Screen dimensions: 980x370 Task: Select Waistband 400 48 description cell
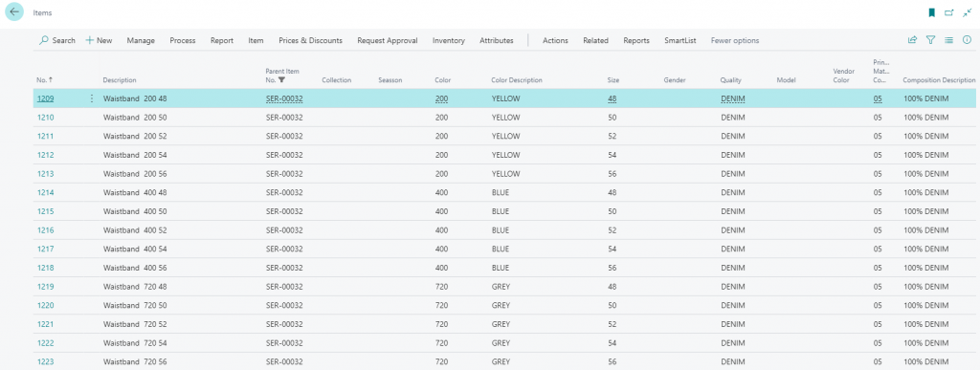[x=135, y=193]
